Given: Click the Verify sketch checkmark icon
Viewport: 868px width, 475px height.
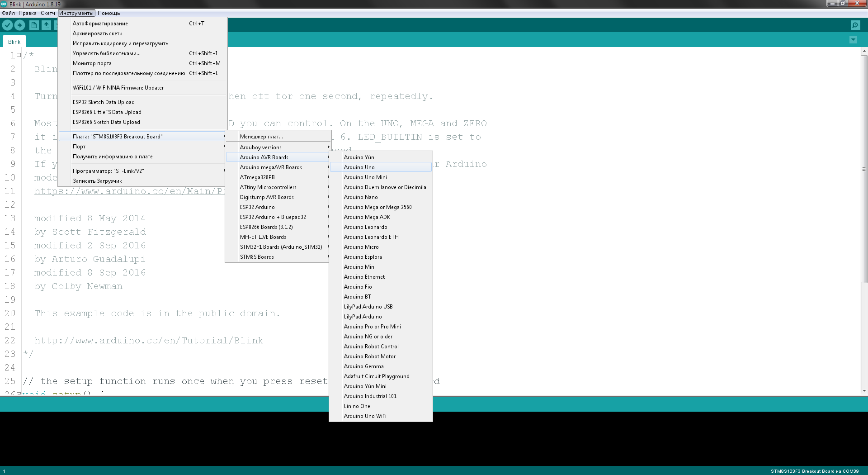Looking at the screenshot, I should pos(7,25).
